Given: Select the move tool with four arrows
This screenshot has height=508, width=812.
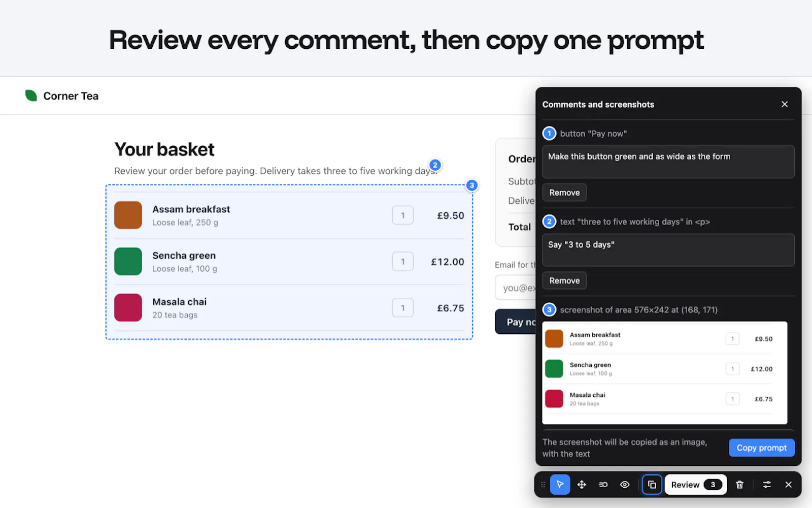Looking at the screenshot, I should click(x=582, y=485).
